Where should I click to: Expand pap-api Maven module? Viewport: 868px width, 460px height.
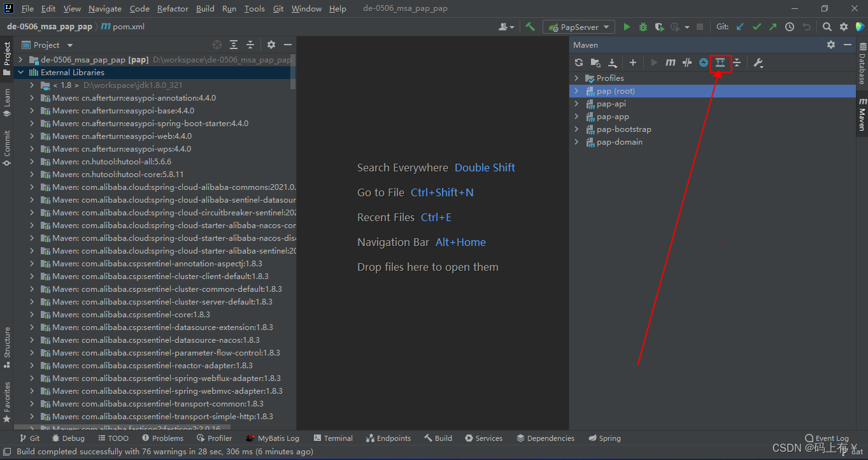click(576, 103)
